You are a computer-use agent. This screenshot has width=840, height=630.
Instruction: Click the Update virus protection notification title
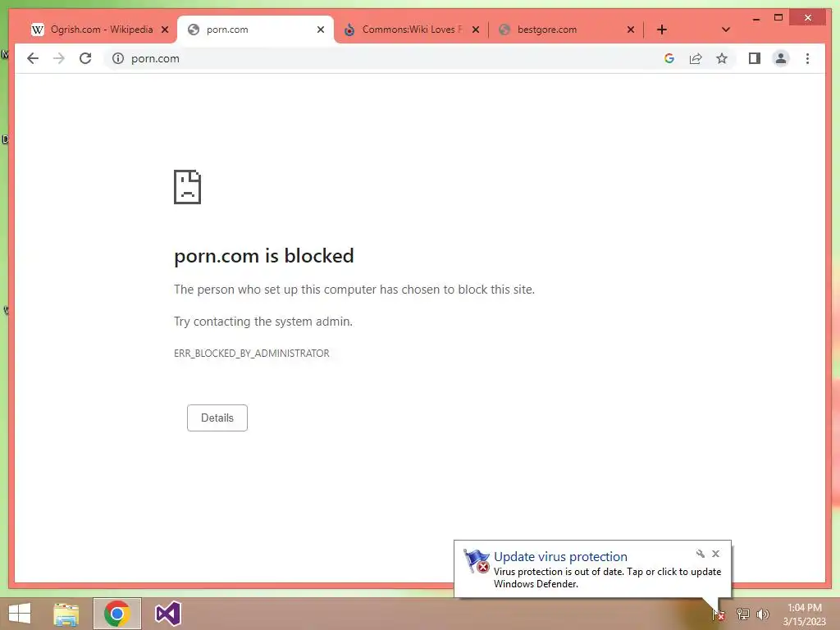click(560, 557)
